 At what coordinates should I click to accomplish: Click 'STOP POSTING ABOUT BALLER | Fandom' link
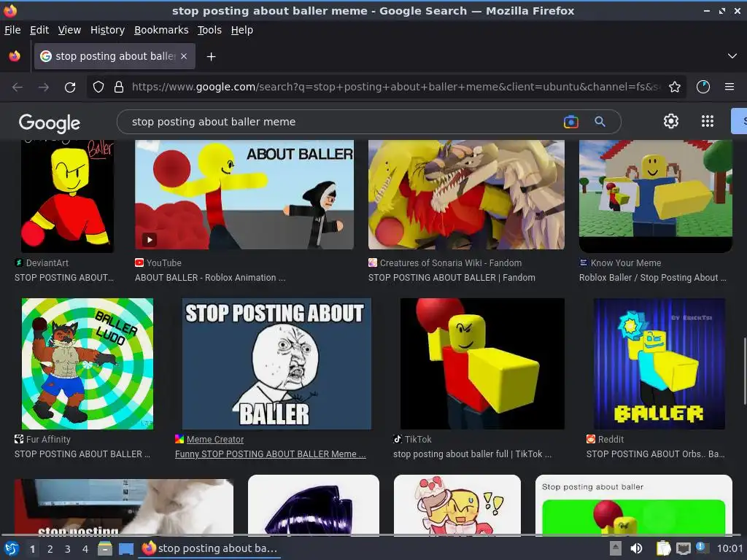pos(452,278)
